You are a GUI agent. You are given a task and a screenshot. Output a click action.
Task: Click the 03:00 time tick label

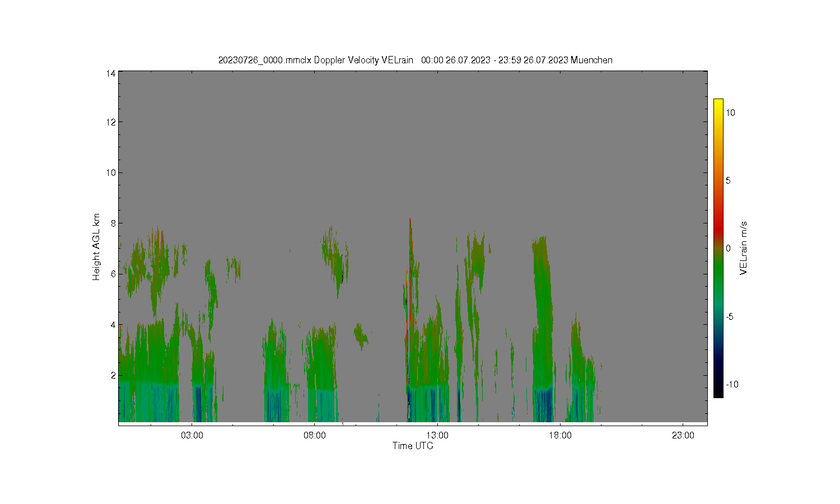pyautogui.click(x=192, y=435)
